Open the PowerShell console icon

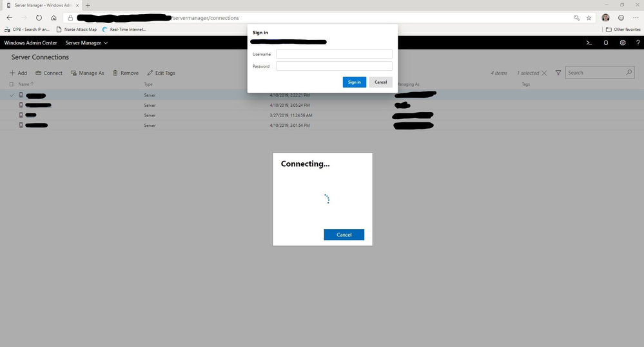(589, 42)
